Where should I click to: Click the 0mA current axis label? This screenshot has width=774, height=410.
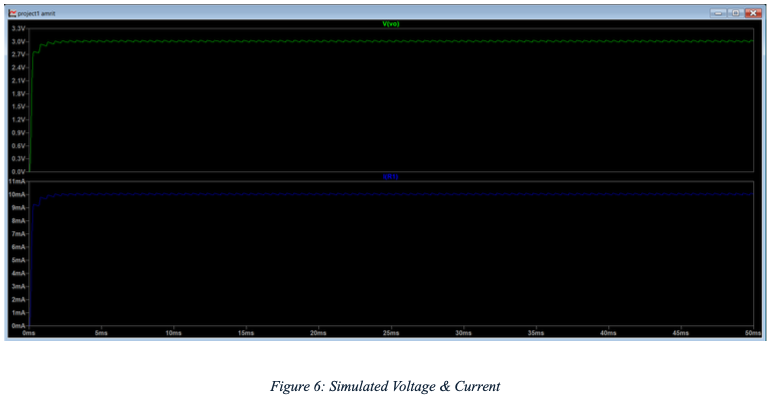[18, 326]
